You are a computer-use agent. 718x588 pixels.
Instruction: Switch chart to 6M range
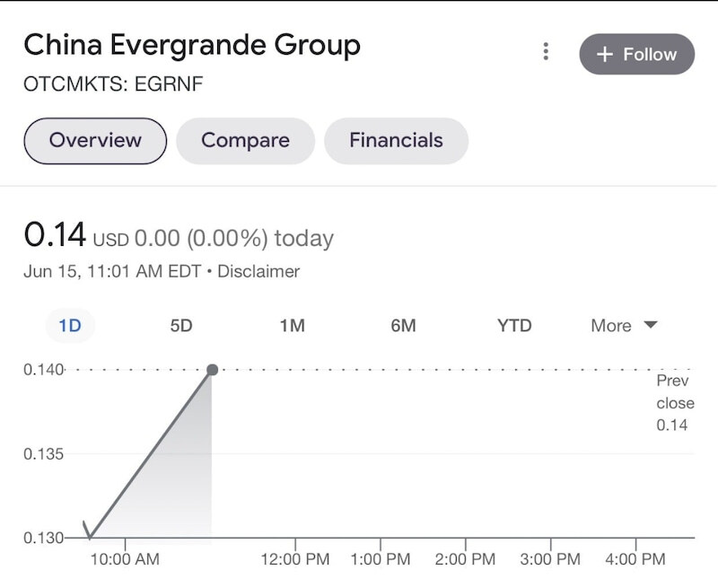tap(403, 326)
